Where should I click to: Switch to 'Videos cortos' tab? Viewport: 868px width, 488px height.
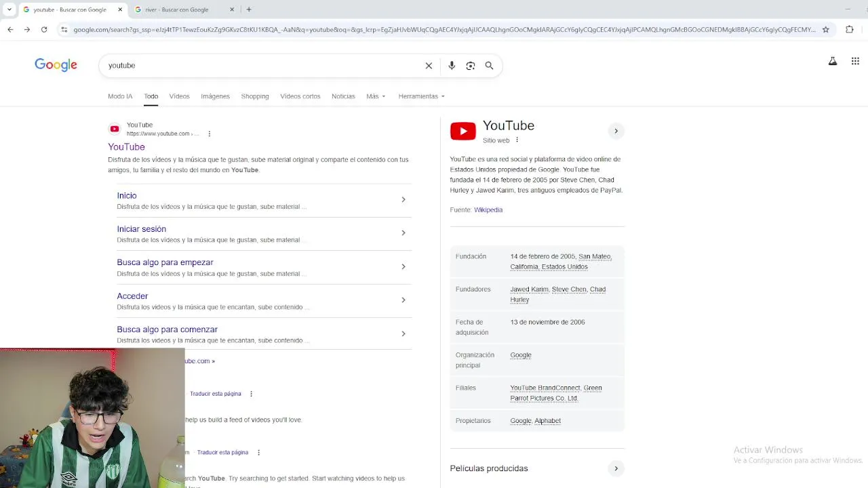point(300,96)
